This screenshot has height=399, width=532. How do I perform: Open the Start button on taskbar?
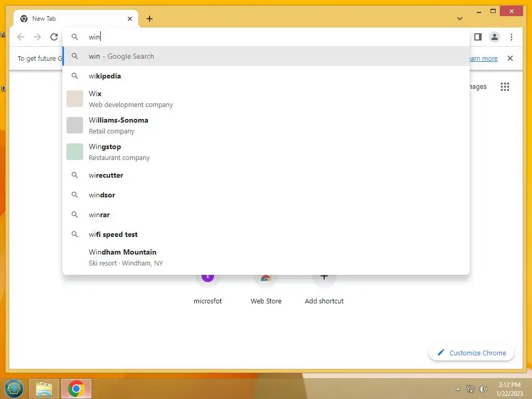click(14, 389)
